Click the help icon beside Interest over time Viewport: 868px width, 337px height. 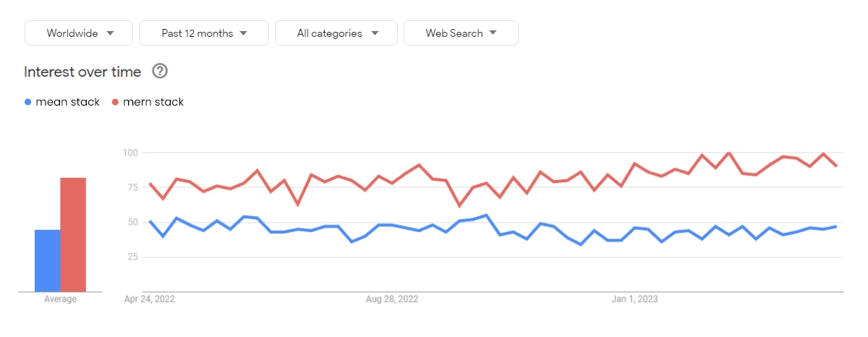[161, 71]
